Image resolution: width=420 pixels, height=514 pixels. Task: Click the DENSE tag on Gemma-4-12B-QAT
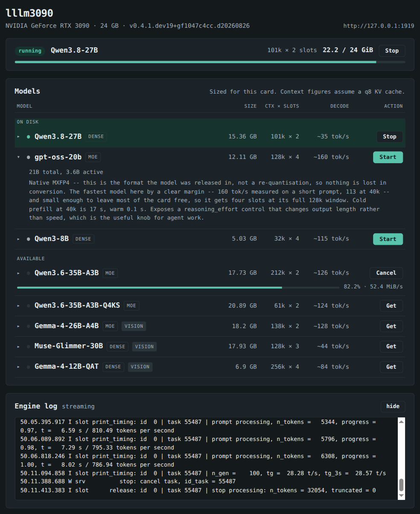(113, 367)
